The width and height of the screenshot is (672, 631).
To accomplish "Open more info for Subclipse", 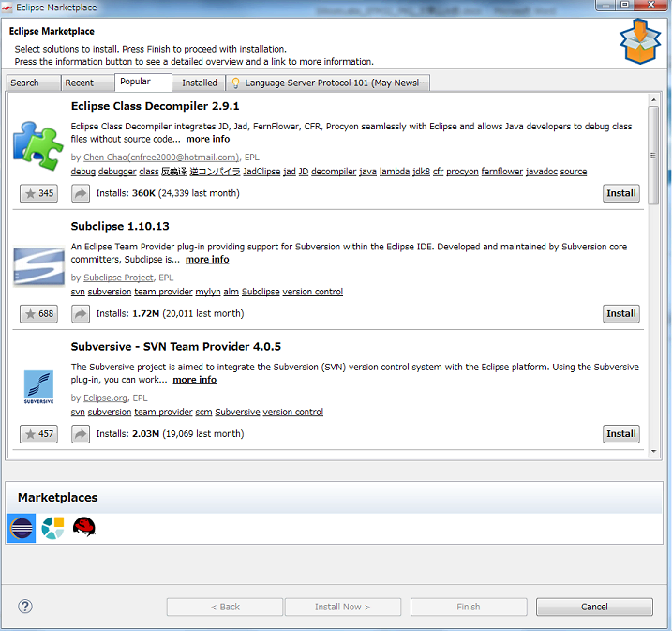I will [207, 260].
